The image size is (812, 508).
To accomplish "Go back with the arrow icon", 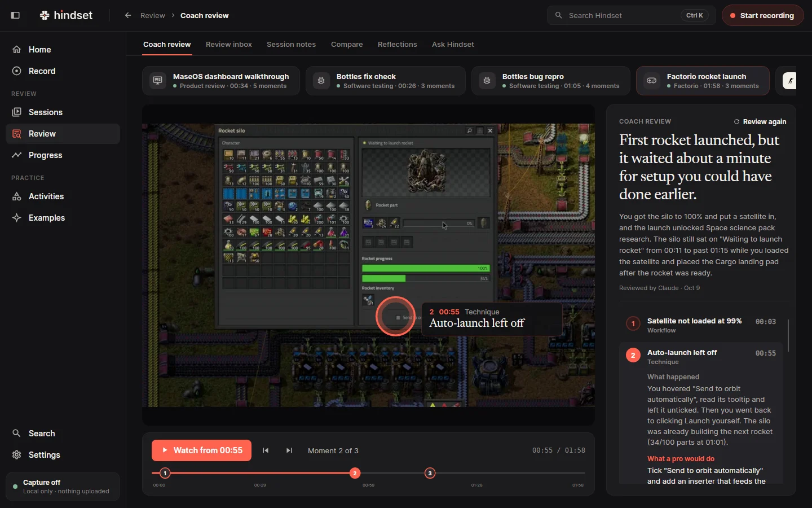I will click(x=128, y=15).
